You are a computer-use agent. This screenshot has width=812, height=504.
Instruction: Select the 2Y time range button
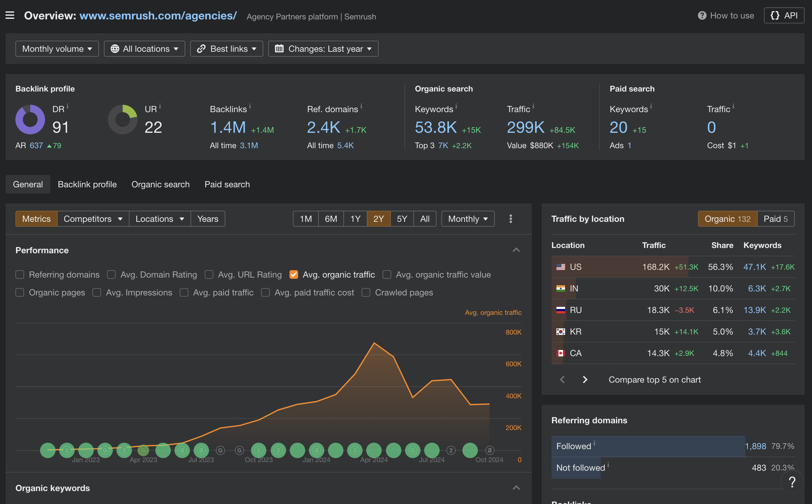(x=379, y=218)
